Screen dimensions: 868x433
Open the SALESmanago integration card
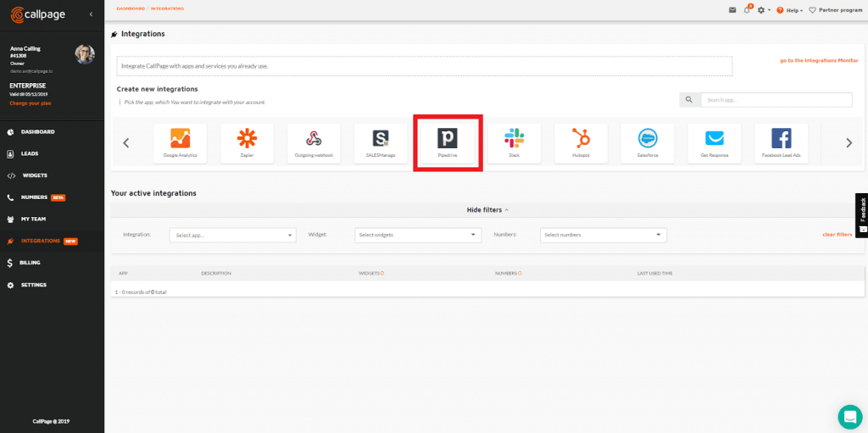pos(381,143)
